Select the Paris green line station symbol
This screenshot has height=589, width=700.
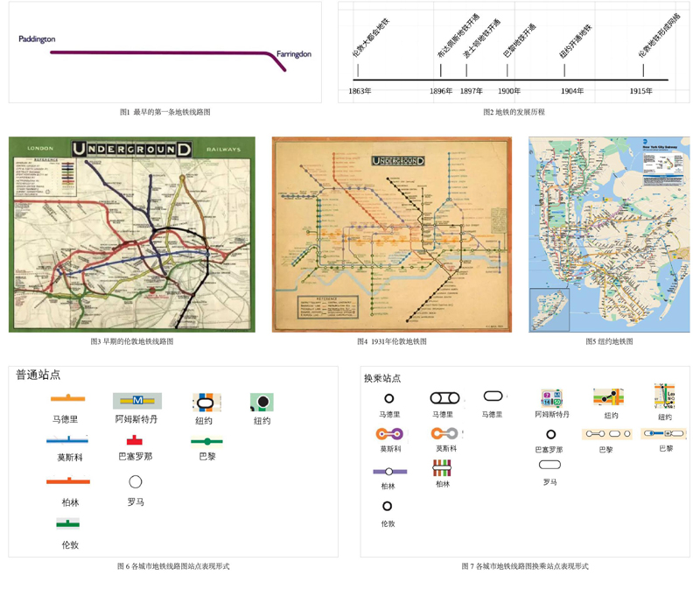click(206, 441)
